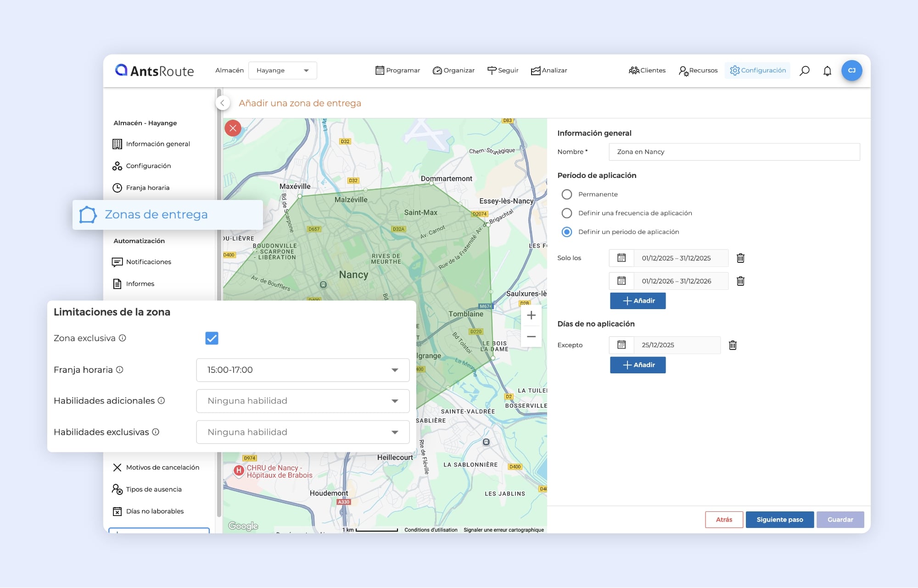Open the Clientes menu item

point(647,71)
